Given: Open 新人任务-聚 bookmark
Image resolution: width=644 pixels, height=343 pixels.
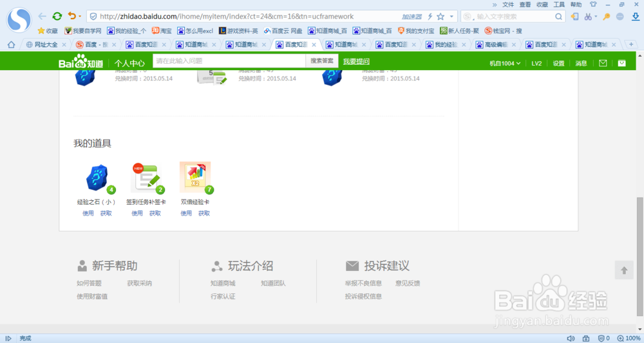Looking at the screenshot, I should point(460,31).
